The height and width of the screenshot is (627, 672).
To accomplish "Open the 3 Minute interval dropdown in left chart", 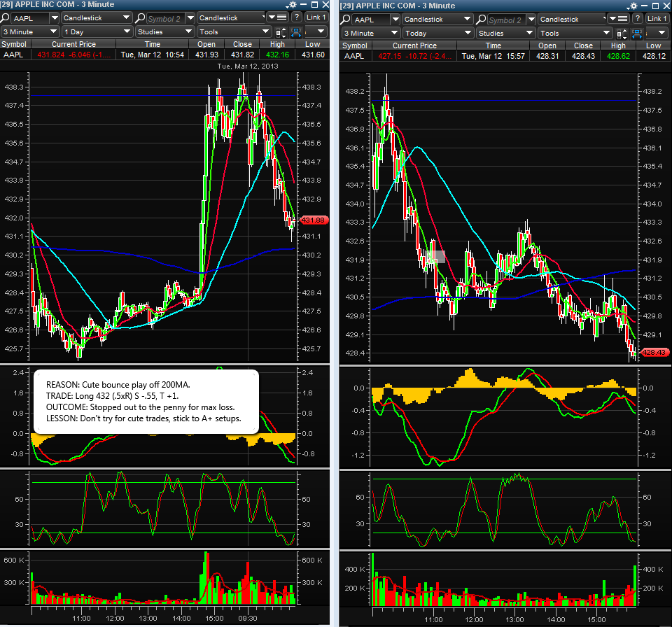I will coord(29,31).
